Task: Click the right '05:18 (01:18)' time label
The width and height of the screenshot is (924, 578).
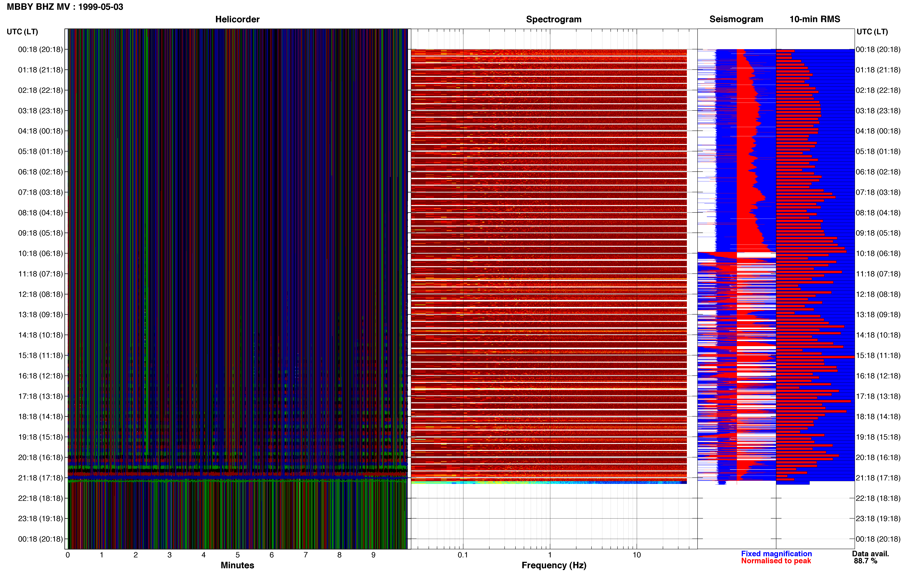Action: pyautogui.click(x=878, y=151)
